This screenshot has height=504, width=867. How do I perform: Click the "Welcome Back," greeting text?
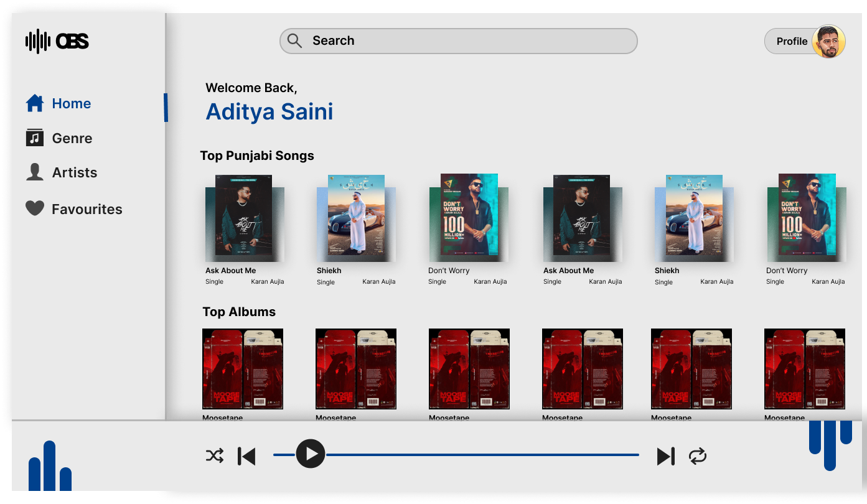point(251,88)
